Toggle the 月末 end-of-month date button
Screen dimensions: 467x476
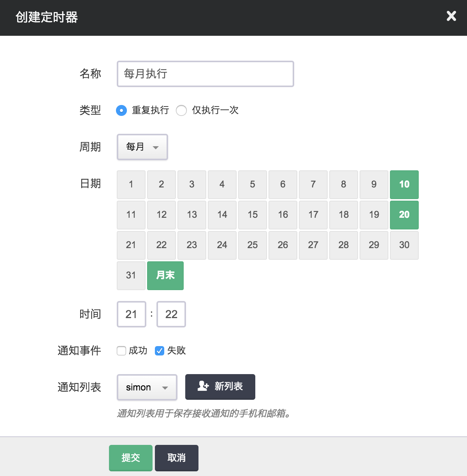click(165, 275)
